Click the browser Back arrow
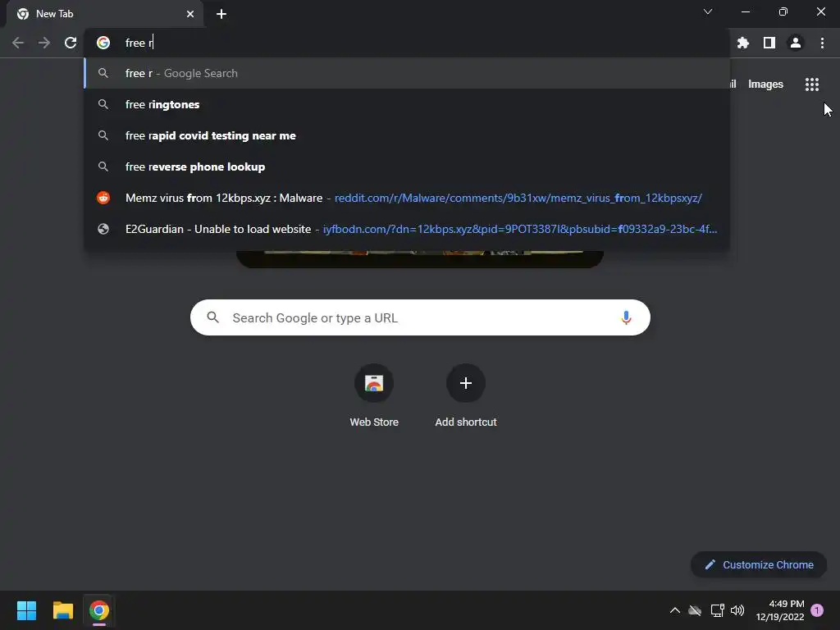This screenshot has height=630, width=840. 18,43
